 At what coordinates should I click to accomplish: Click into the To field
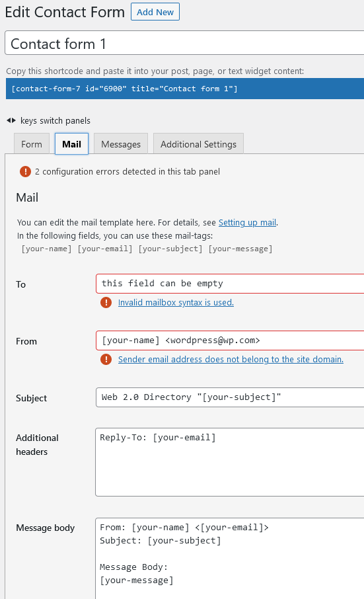(x=230, y=284)
